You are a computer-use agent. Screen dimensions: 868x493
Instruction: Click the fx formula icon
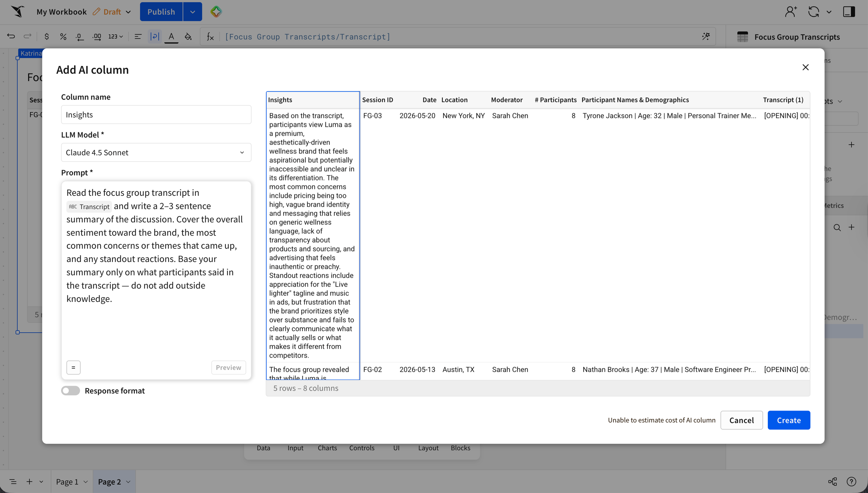click(210, 37)
